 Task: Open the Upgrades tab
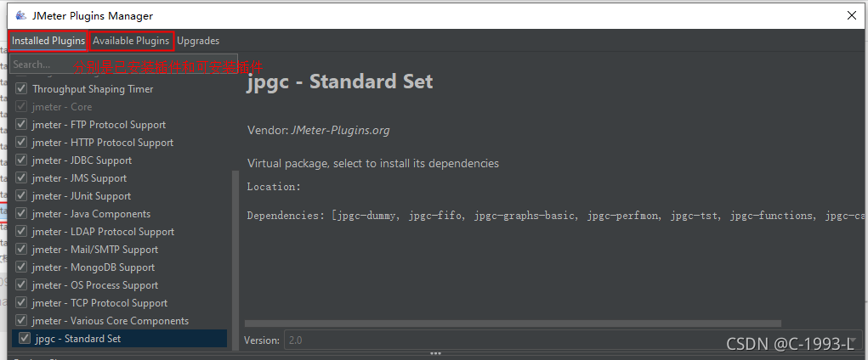198,41
